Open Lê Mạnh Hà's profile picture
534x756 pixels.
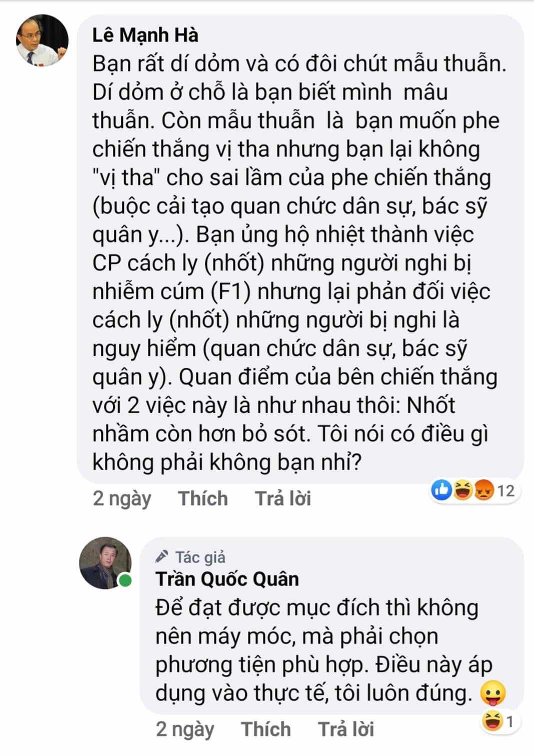pyautogui.click(x=42, y=40)
